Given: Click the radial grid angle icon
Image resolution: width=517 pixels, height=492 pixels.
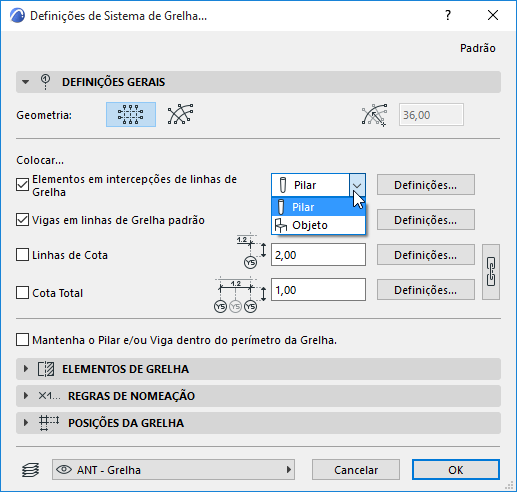Looking at the screenshot, I should click(375, 115).
